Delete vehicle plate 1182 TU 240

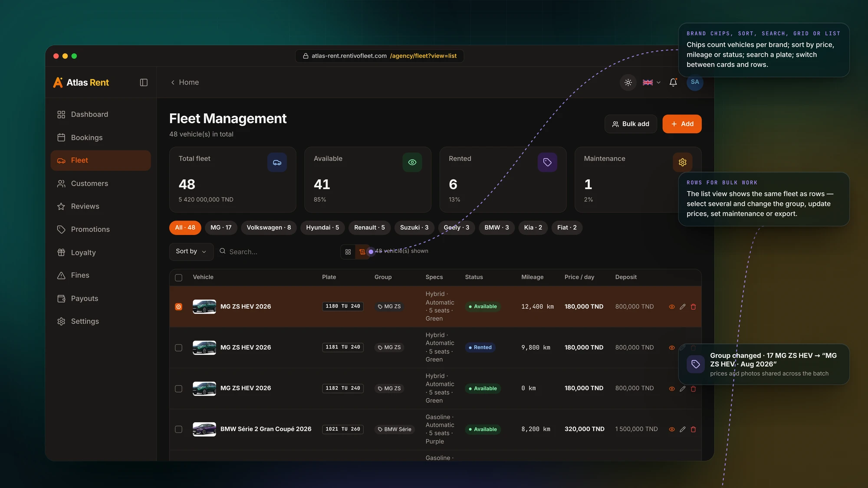point(693,389)
